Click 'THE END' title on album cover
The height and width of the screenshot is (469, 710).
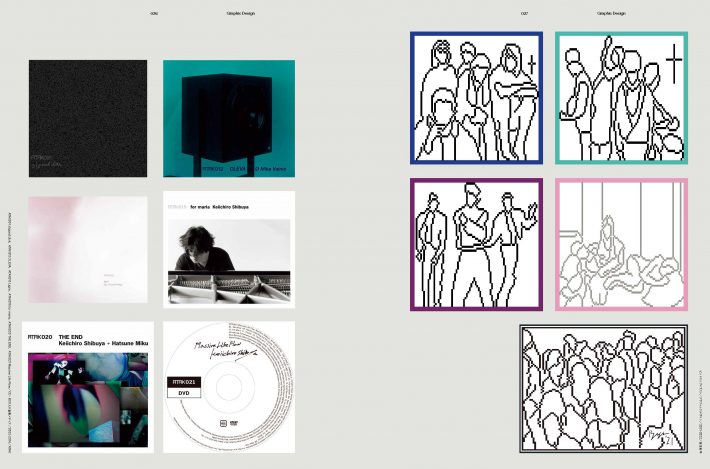(71, 337)
